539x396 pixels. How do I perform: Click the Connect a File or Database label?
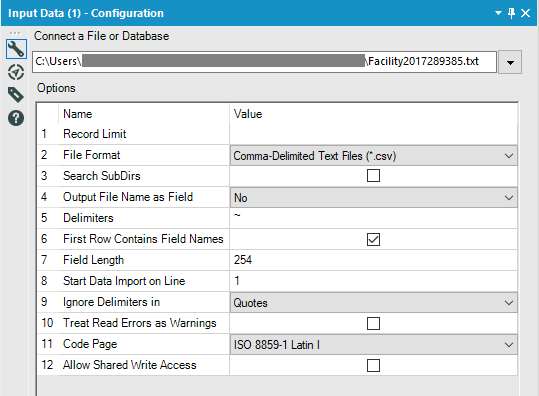click(x=101, y=36)
